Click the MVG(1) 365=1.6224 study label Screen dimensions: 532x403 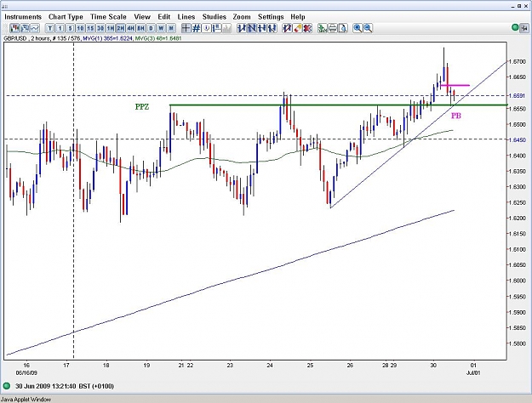pyautogui.click(x=108, y=38)
